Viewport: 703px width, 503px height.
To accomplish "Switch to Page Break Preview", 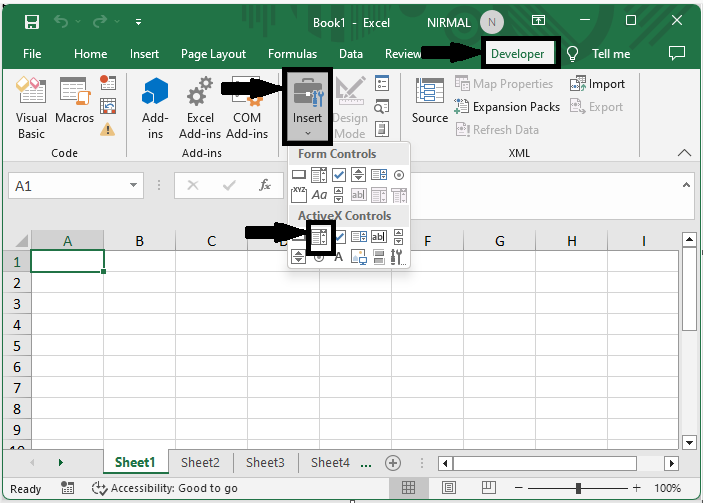I will (x=488, y=488).
